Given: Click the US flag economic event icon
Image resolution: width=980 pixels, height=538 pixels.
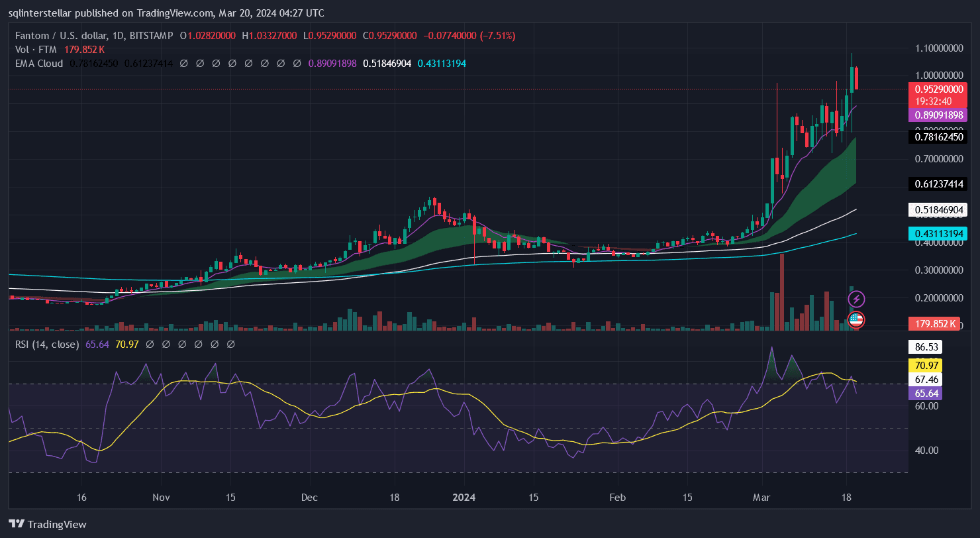Looking at the screenshot, I should point(856,320).
